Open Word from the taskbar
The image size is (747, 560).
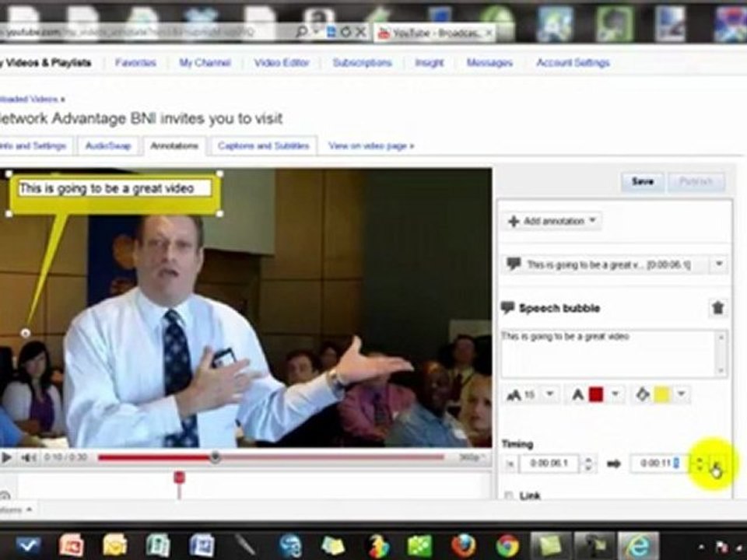pyautogui.click(x=202, y=545)
